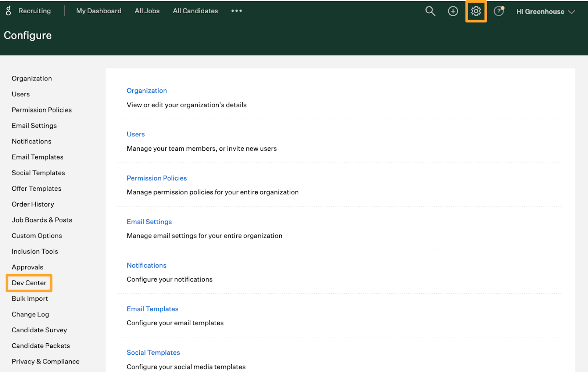Go to My Dashboard tab
The height and width of the screenshot is (372, 588).
pos(98,11)
